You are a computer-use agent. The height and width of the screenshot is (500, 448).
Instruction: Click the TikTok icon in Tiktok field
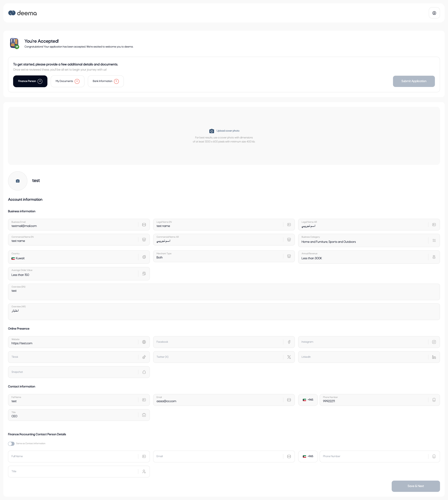[144, 357]
